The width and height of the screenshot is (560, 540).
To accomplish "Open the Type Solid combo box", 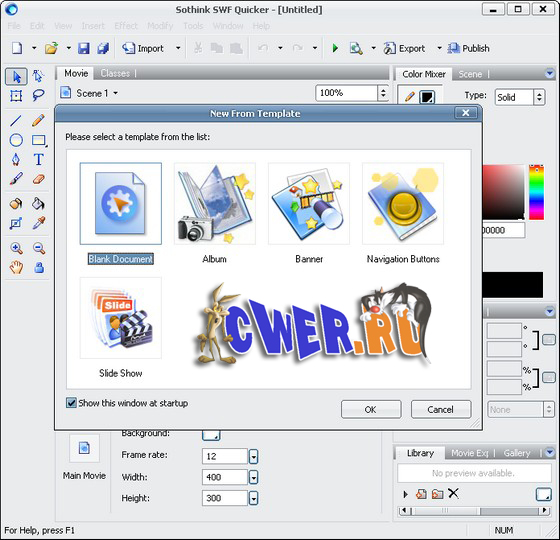I will [520, 97].
